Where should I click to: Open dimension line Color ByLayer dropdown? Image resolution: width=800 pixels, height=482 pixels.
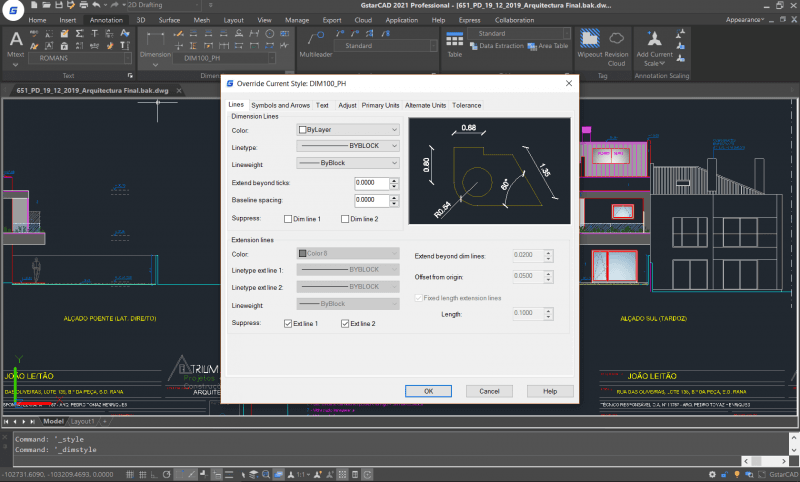click(x=394, y=130)
